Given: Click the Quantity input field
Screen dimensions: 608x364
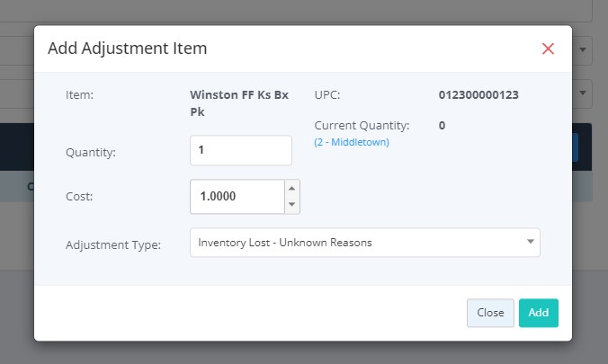Looking at the screenshot, I should (x=241, y=150).
